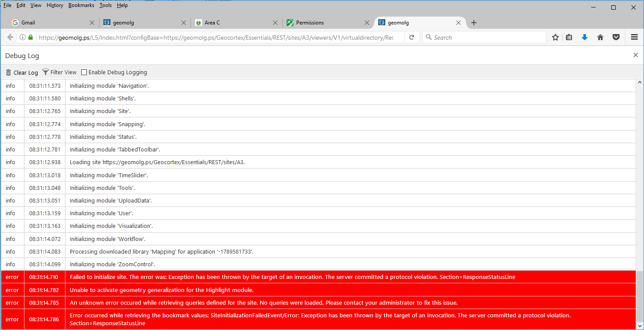Viewport: 644px width, 330px height.
Task: Click Filter View button
Action: (x=59, y=72)
